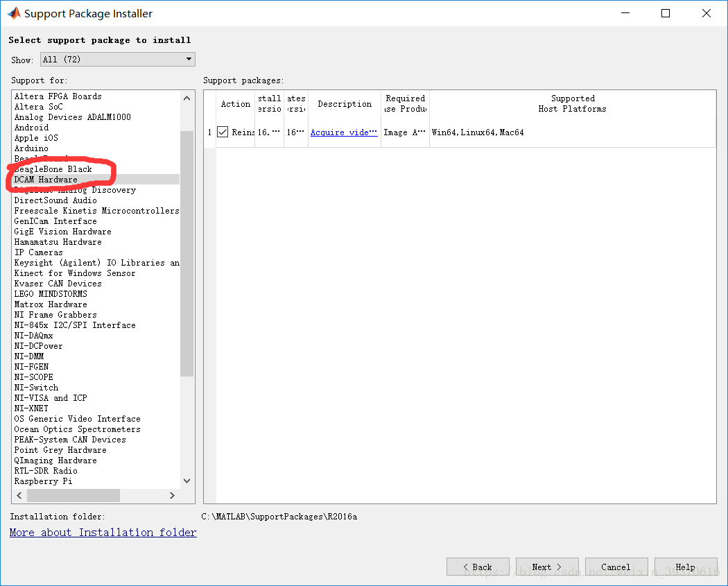The image size is (728, 586).
Task: Select NI-XNET entry
Action: [x=96, y=408]
